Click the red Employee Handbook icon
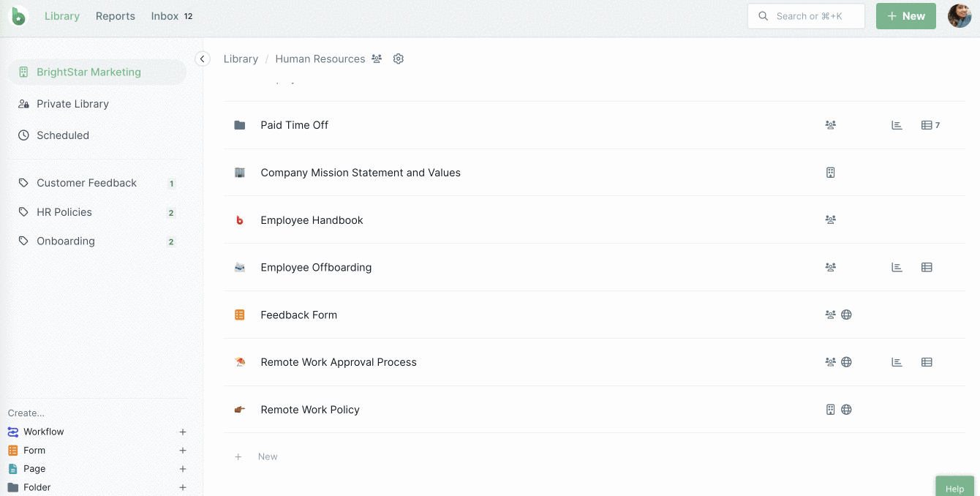980x496 pixels. (x=240, y=220)
